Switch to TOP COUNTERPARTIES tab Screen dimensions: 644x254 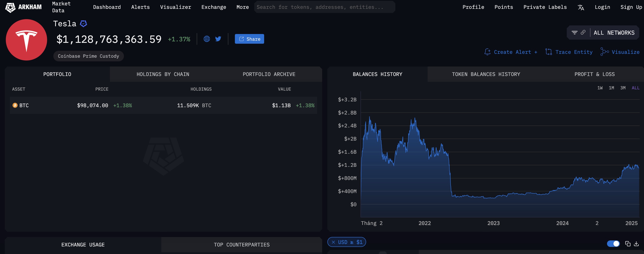[x=242, y=245]
